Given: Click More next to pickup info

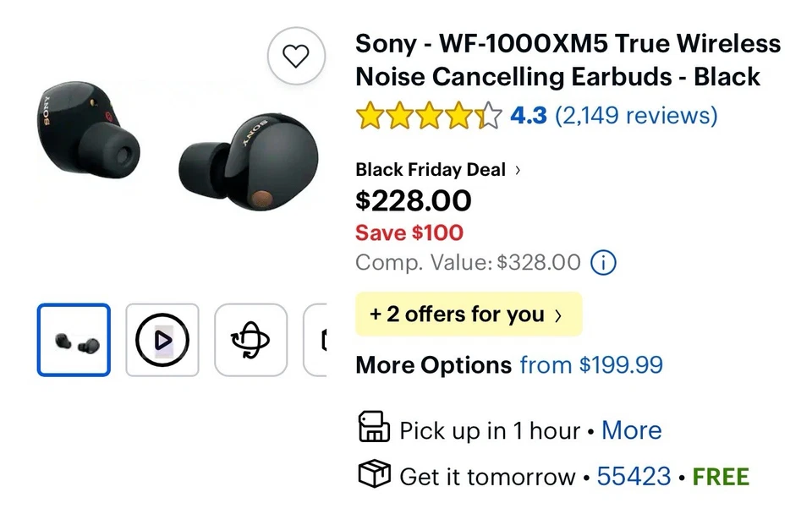Looking at the screenshot, I should [x=632, y=430].
